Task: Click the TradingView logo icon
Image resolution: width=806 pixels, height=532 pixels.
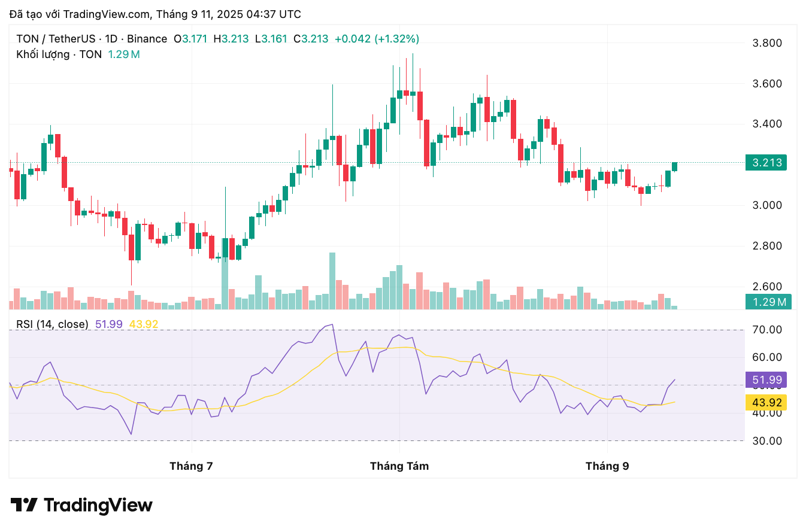Action: point(25,505)
